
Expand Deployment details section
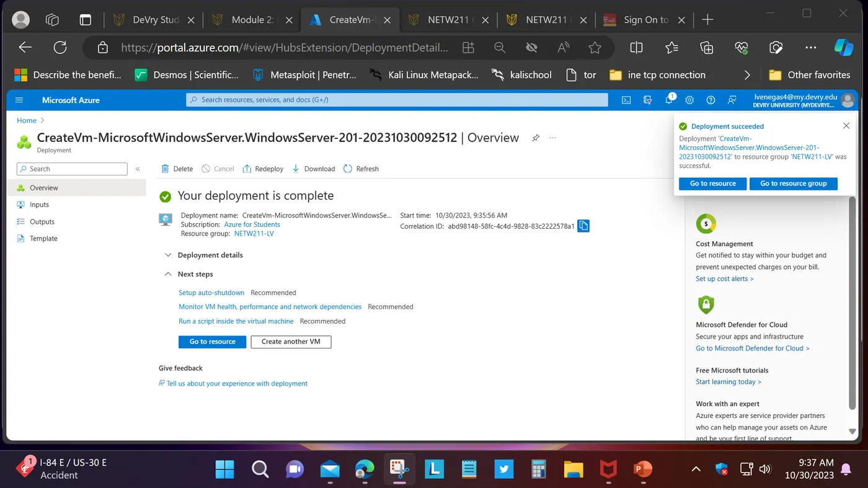pyautogui.click(x=204, y=255)
